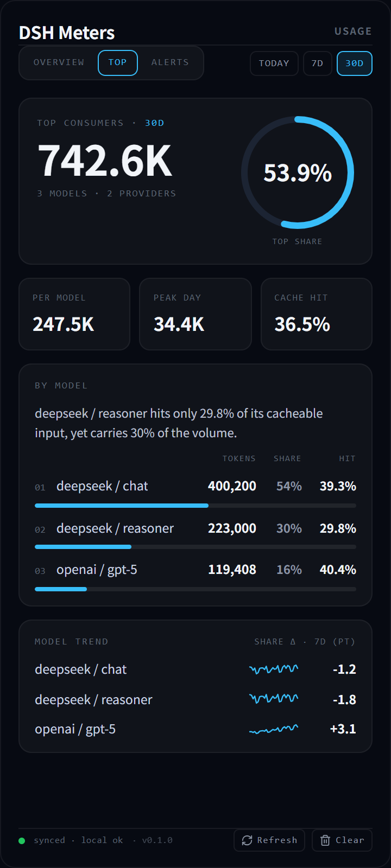Click the 53.9% top share ring
391x868 pixels.
(x=298, y=173)
